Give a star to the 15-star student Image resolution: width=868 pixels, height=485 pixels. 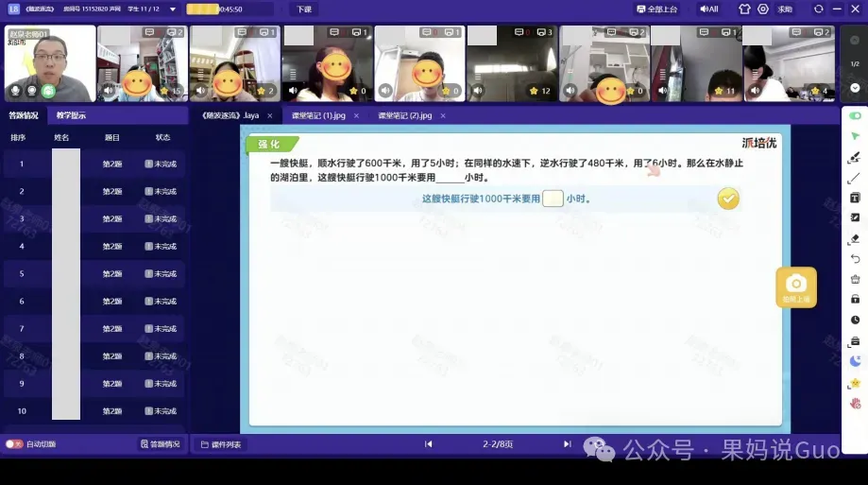tap(164, 91)
